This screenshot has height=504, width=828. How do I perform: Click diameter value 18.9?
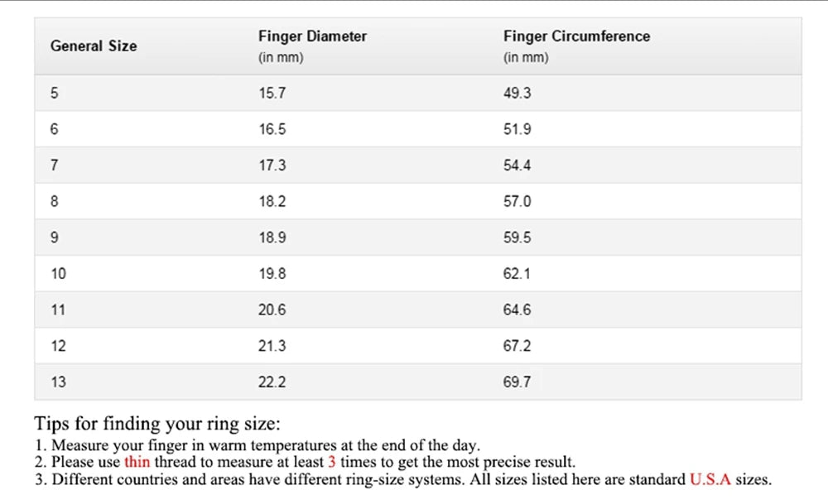point(272,238)
